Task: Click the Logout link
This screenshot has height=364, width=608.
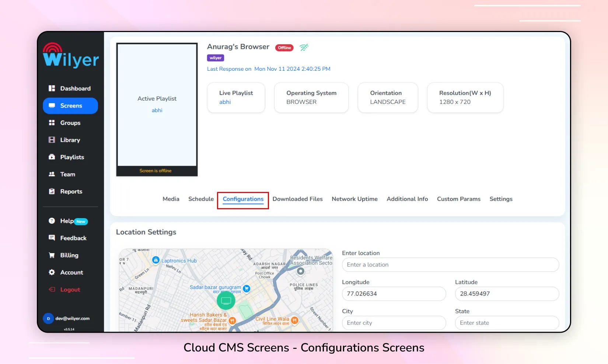Action: 70,290
